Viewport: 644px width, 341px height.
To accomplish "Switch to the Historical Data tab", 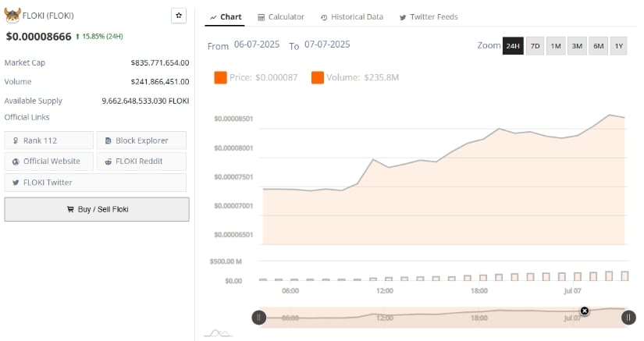I will (352, 17).
